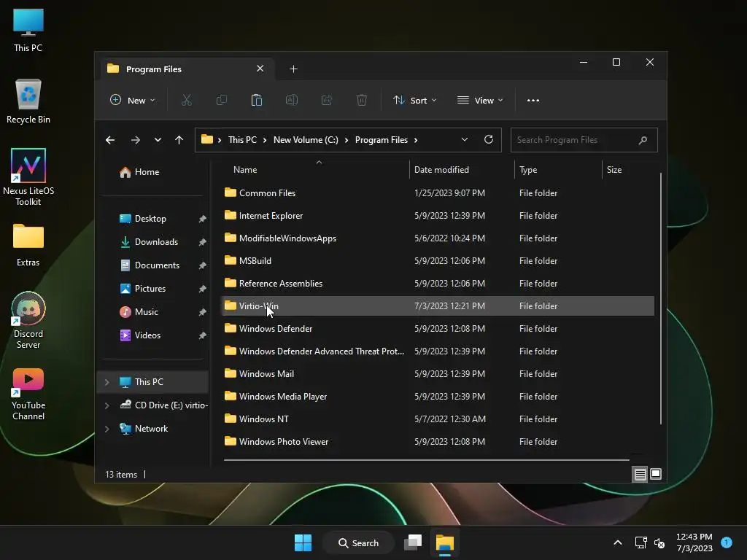Show hidden icons in system tray
This screenshot has height=560, width=747.
tap(617, 542)
